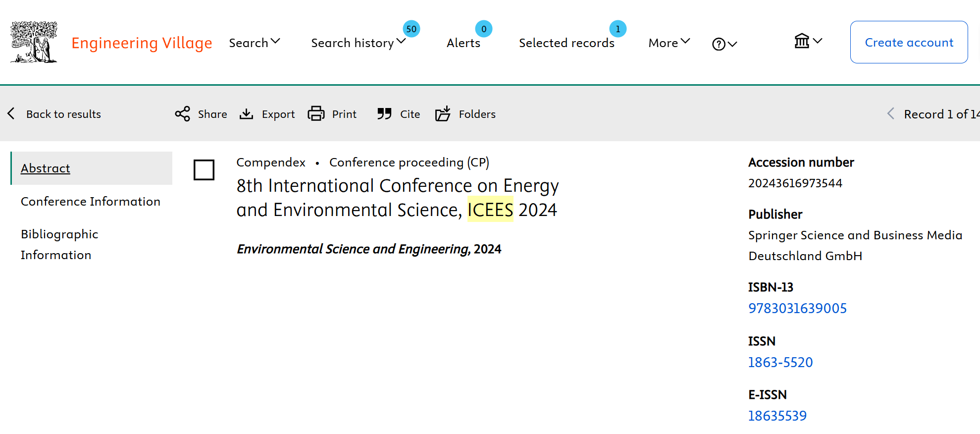Open the Engineering Village home link
This screenshot has width=980, height=434.
point(142,43)
